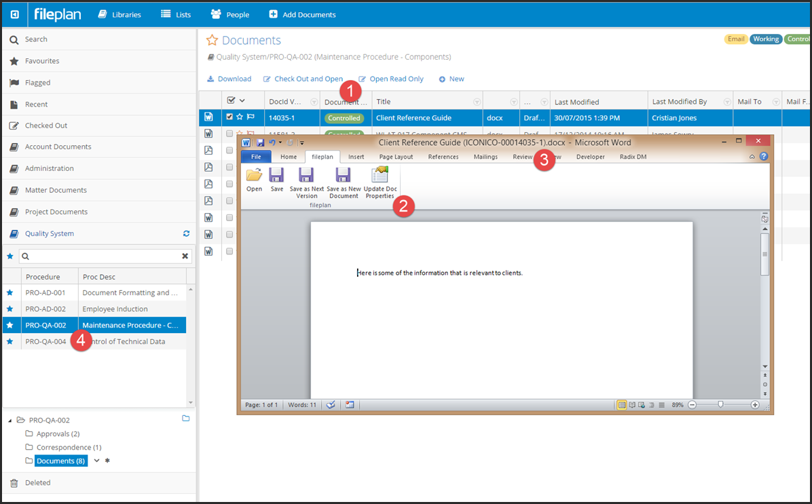Select the Correspondence (1) folder

point(69,447)
